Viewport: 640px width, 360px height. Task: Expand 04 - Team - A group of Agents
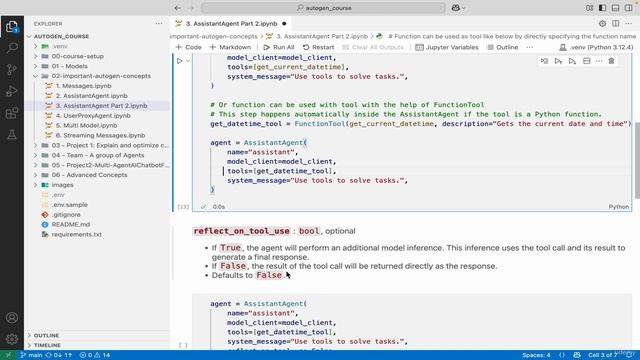coord(98,155)
